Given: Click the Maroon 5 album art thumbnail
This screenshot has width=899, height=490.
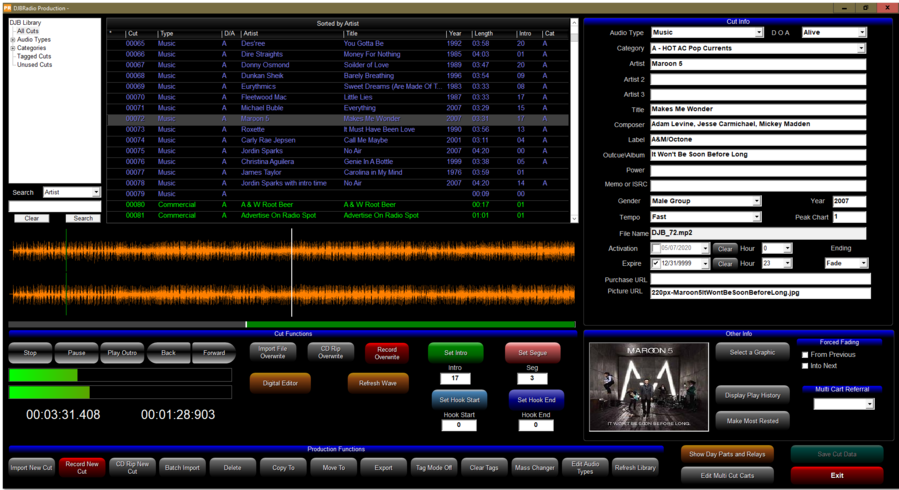Looking at the screenshot, I should [x=648, y=387].
